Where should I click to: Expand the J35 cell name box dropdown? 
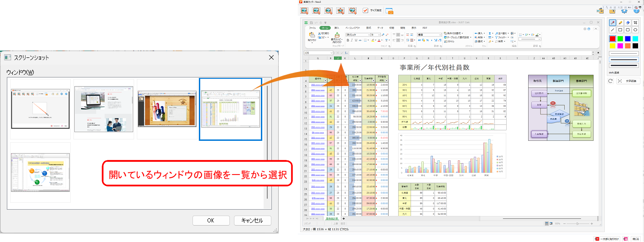click(x=332, y=53)
